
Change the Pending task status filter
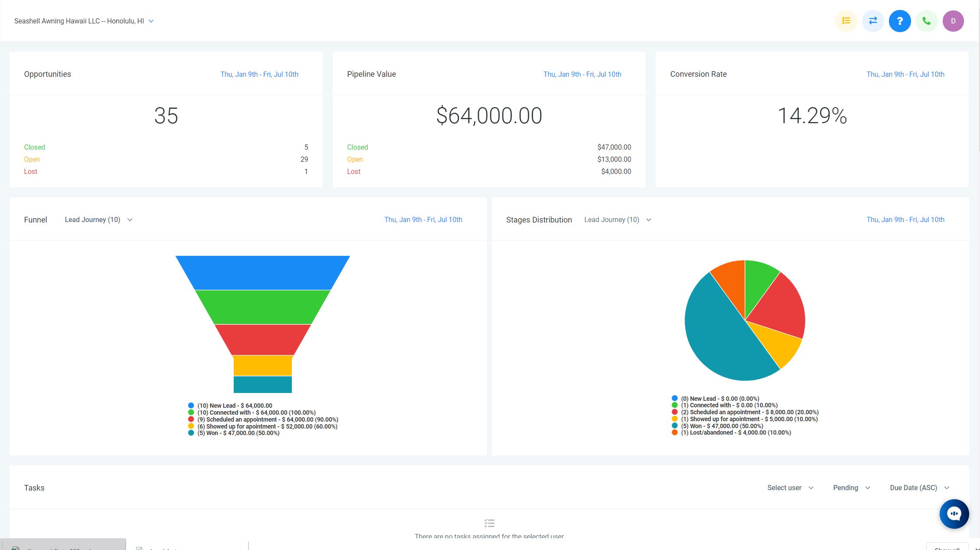851,488
